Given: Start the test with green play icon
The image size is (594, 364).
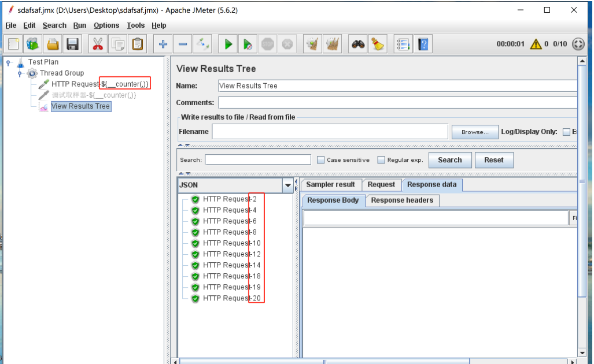Looking at the screenshot, I should pos(228,44).
